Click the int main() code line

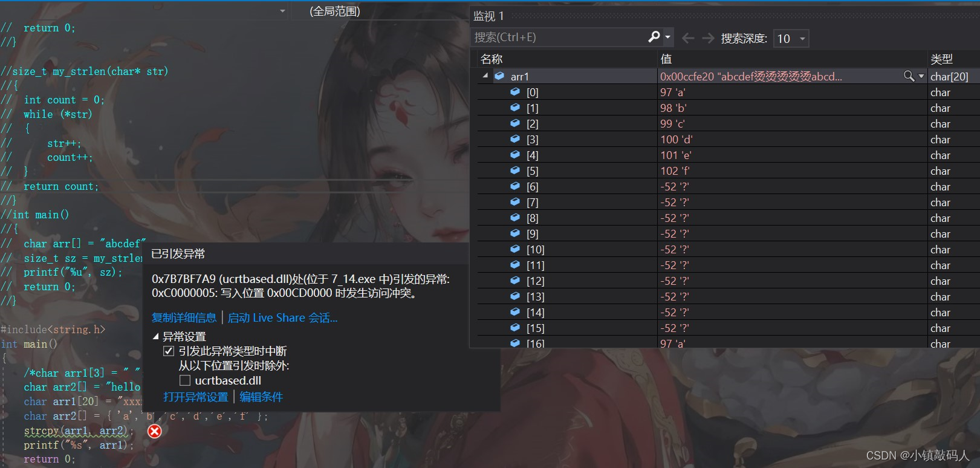(x=29, y=344)
